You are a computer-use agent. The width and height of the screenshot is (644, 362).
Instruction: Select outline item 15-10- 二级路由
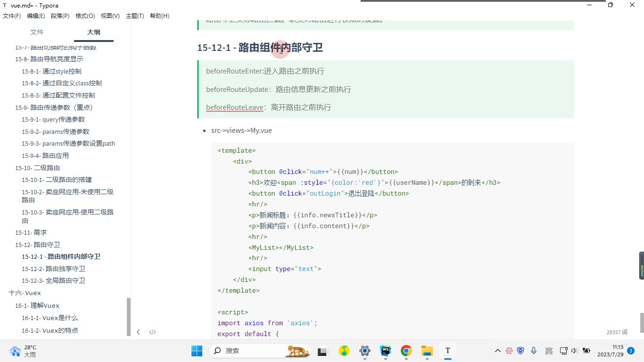[37, 168]
